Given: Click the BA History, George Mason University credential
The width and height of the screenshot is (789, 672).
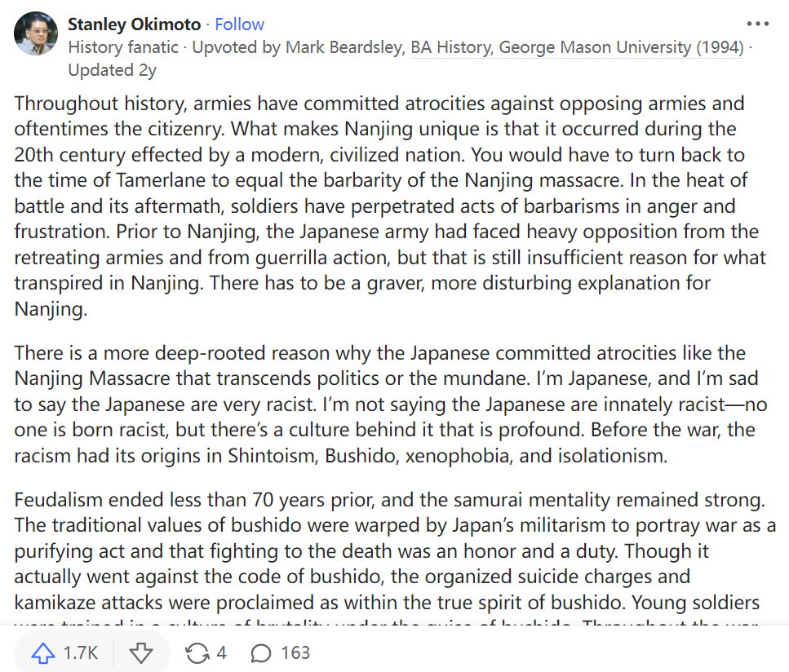Looking at the screenshot, I should coord(577,47).
